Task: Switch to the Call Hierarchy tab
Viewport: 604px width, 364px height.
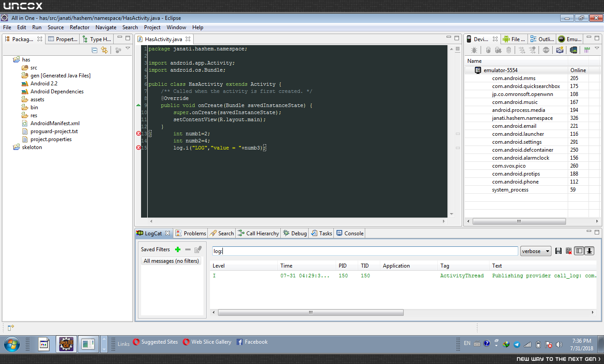Action: 258,233
